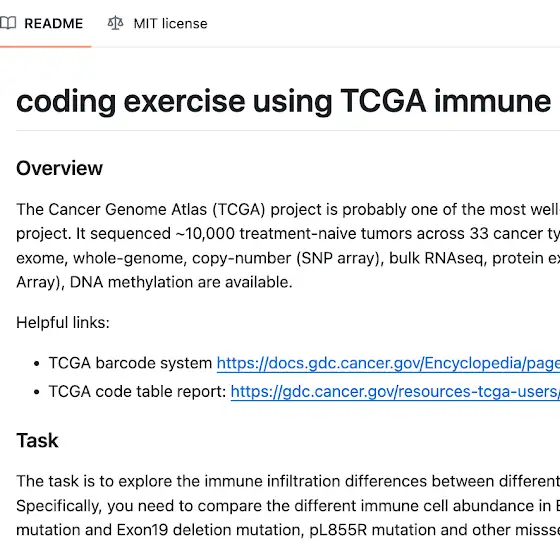Click the bullet dot before TCGA barcode system
560x560 pixels.
(36, 364)
